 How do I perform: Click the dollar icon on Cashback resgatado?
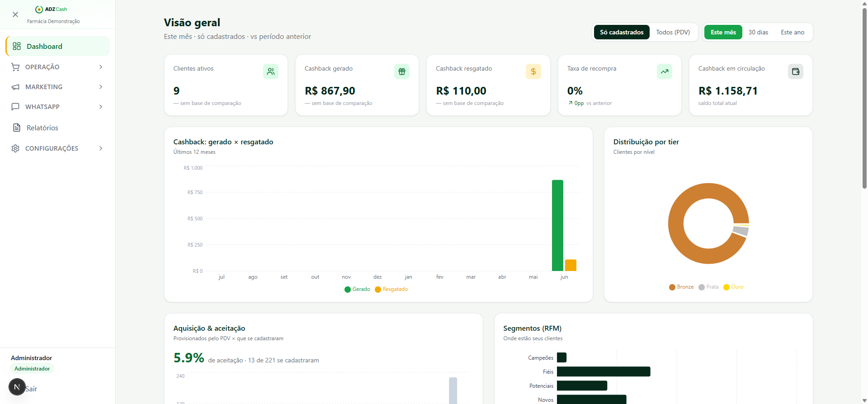click(533, 71)
